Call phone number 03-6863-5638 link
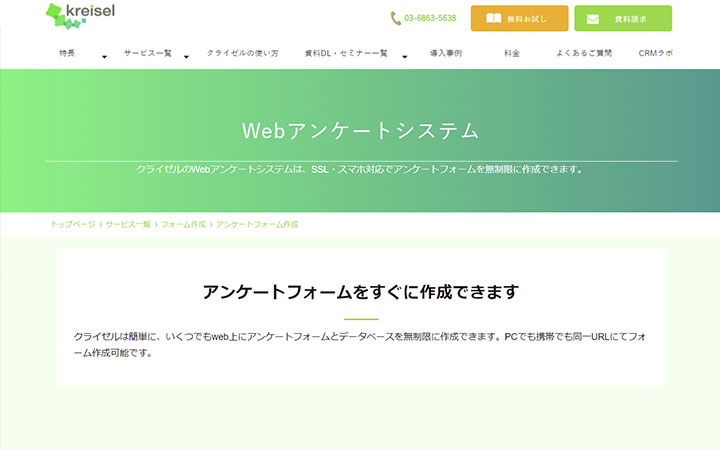The width and height of the screenshot is (720, 450). pyautogui.click(x=430, y=18)
